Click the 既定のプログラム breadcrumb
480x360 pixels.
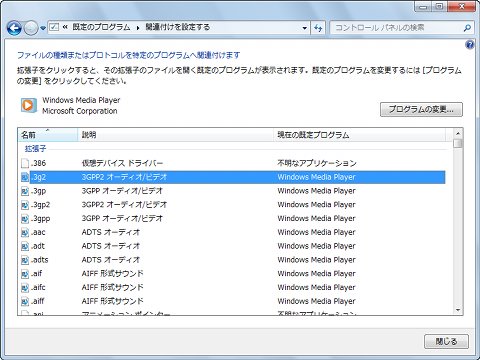pos(101,27)
